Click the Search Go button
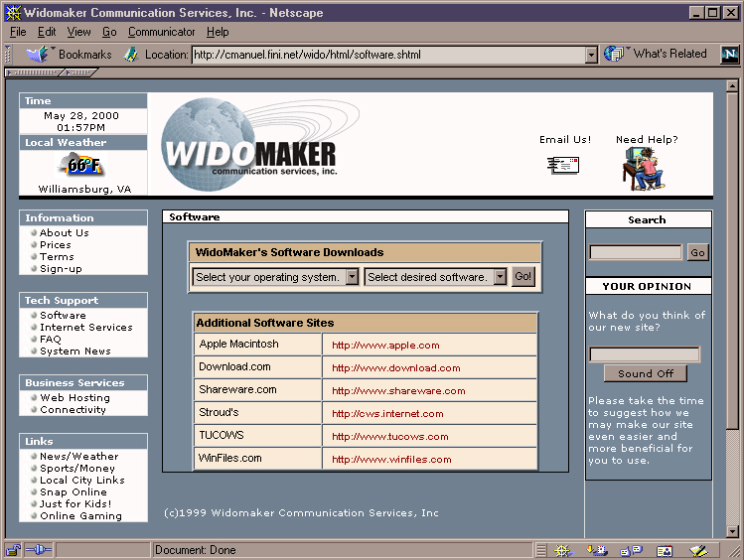 coord(697,252)
